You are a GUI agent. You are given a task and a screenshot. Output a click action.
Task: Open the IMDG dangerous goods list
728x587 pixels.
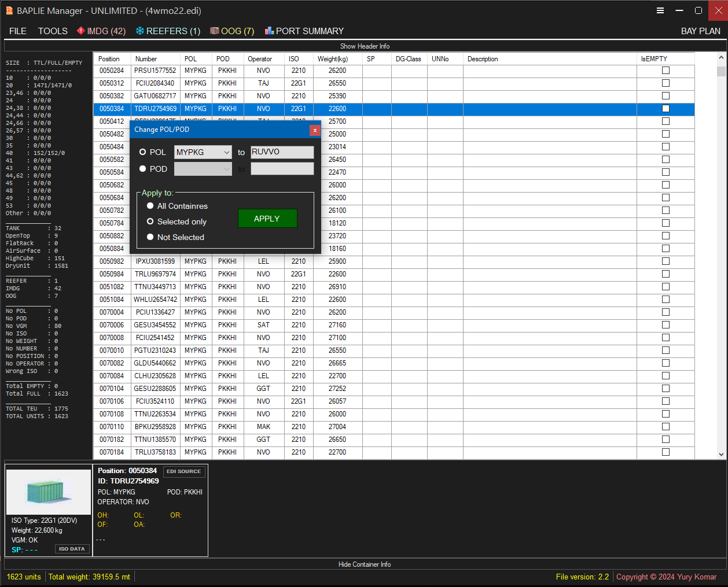point(101,31)
